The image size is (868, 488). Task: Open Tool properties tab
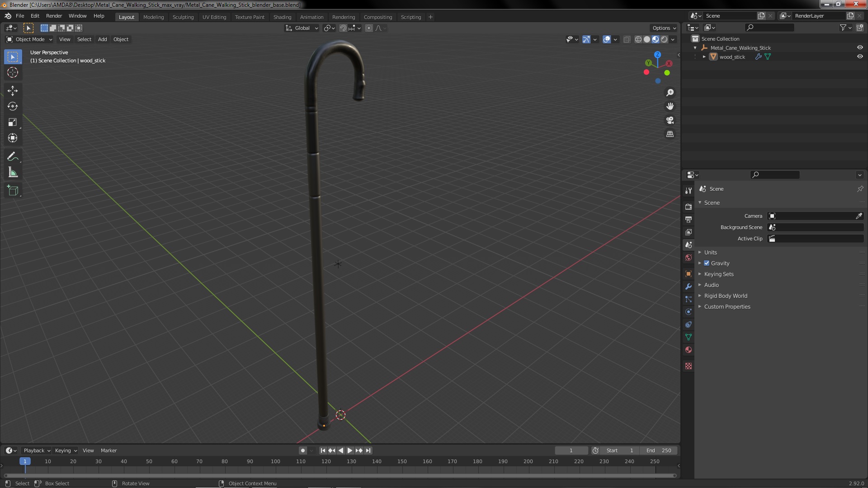(x=689, y=191)
